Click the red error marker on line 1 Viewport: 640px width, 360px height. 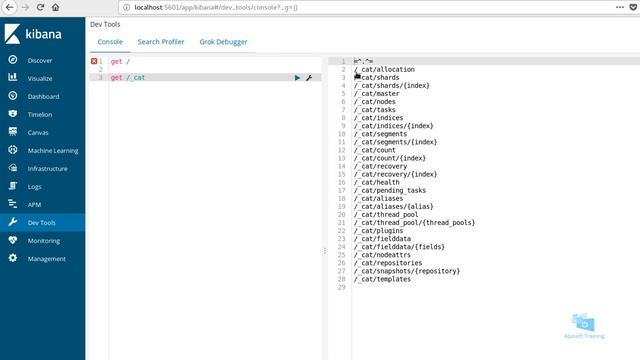[94, 61]
